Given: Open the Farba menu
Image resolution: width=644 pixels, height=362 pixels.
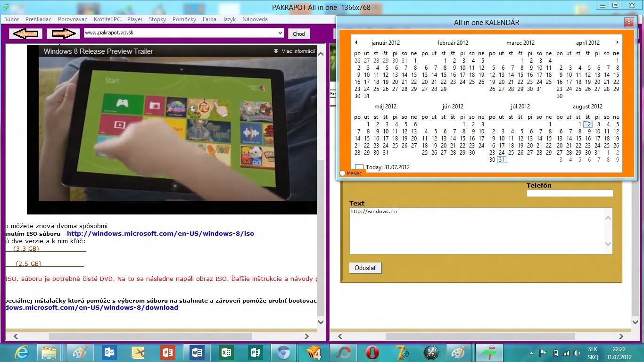Looking at the screenshot, I should 209,19.
